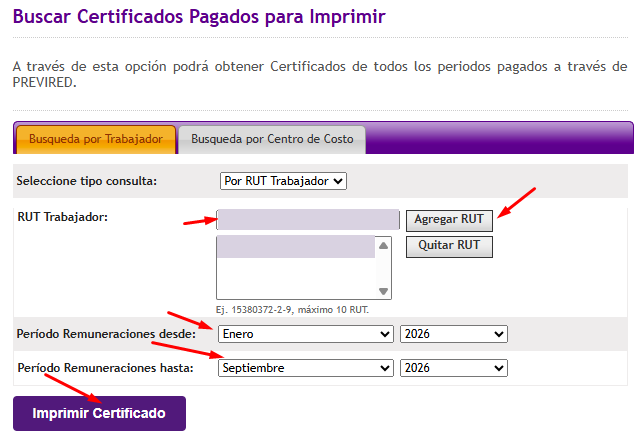
Task: Open the desde year dropdown showing 2026
Action: 453,334
